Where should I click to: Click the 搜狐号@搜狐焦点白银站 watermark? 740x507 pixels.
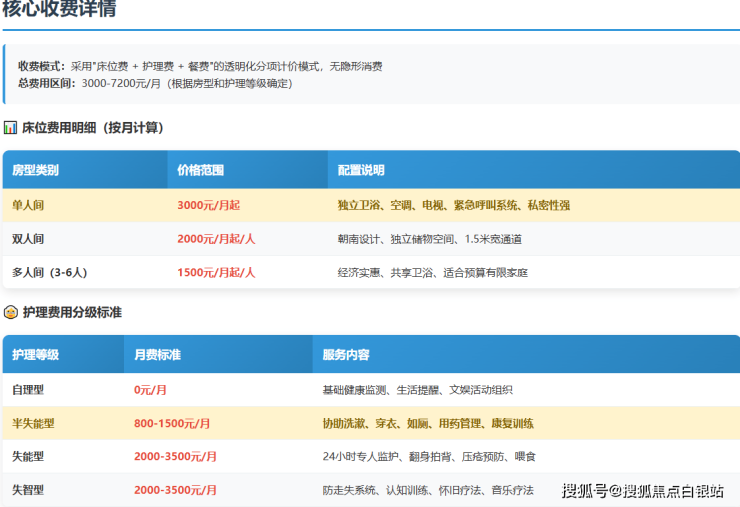tap(642, 491)
